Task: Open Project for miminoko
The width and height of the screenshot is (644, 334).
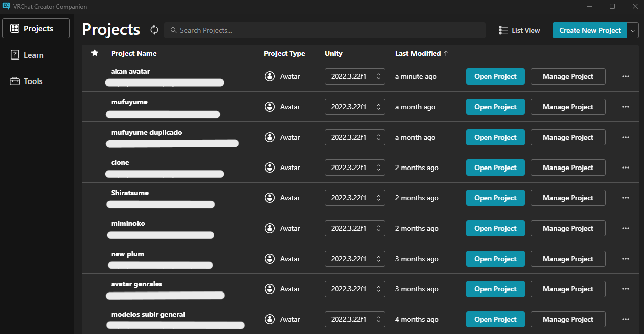Action: tap(495, 228)
